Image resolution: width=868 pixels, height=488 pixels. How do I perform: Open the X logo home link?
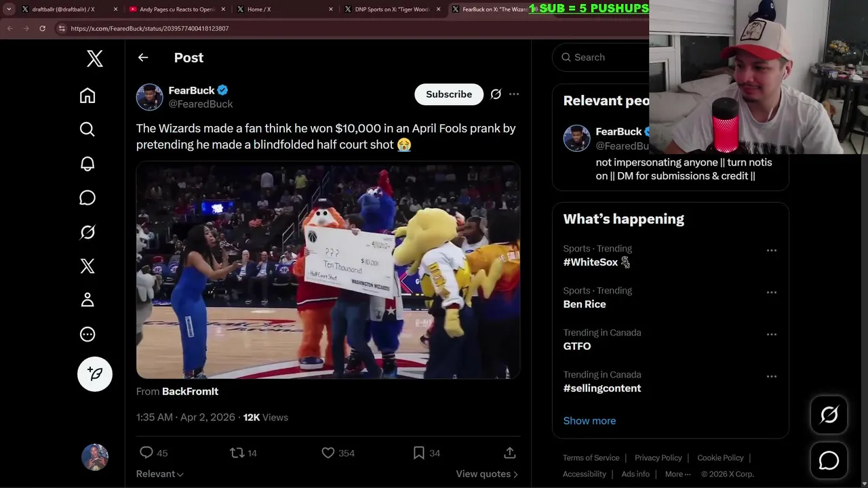click(95, 58)
